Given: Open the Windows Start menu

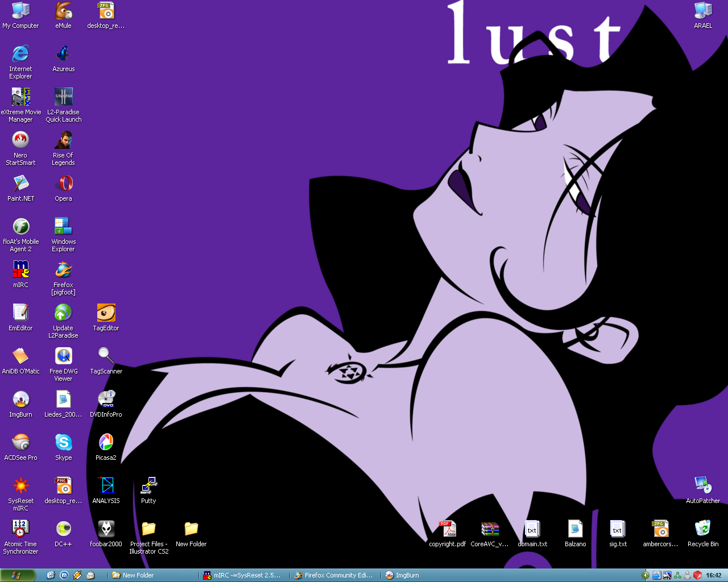Looking at the screenshot, I should (x=17, y=575).
